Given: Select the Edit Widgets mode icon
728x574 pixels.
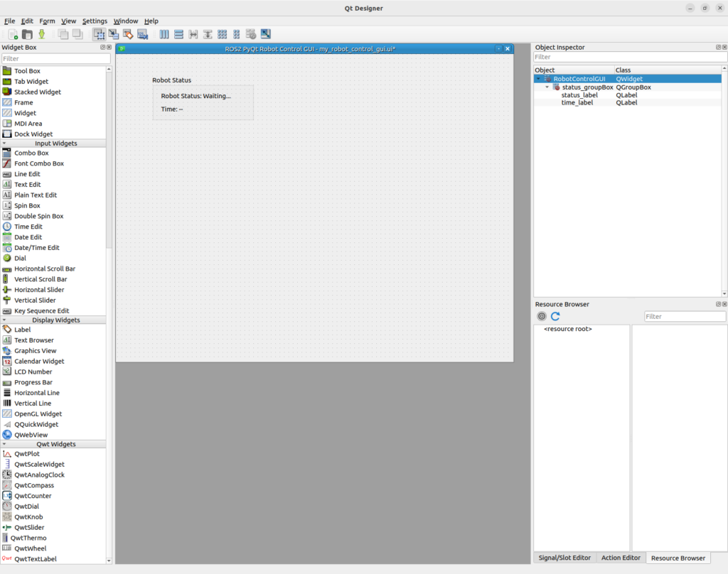Looking at the screenshot, I should coord(99,34).
